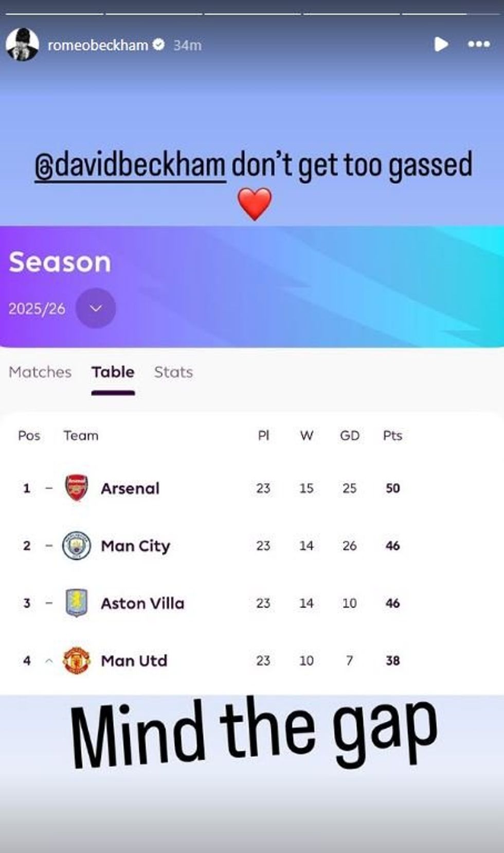Image resolution: width=504 pixels, height=853 pixels.
Task: Open the Stats tab
Action: pos(173,372)
